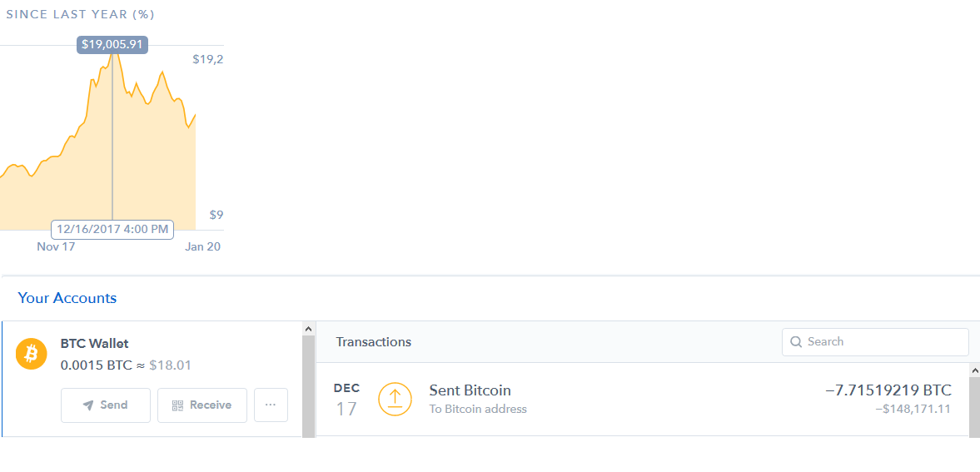Open the ellipsis more options button

(x=271, y=405)
